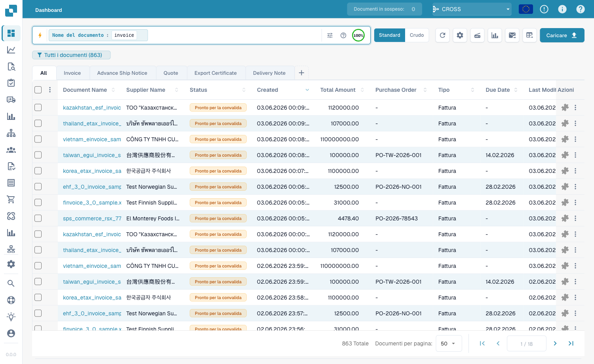Click the filter sliders icon in search bar
The height and width of the screenshot is (364, 594).
[330, 35]
